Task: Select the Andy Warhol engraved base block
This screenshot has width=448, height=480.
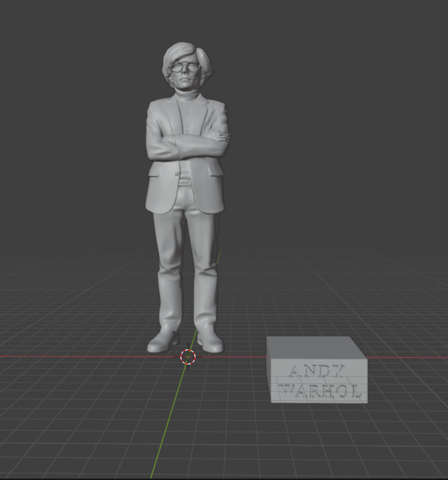Action: [317, 370]
